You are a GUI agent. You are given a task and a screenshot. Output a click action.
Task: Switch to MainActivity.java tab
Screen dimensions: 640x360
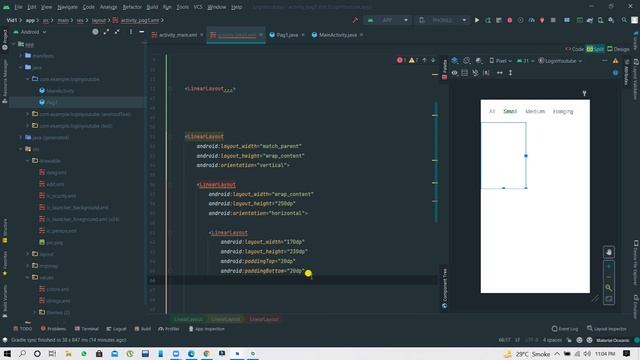[338, 35]
